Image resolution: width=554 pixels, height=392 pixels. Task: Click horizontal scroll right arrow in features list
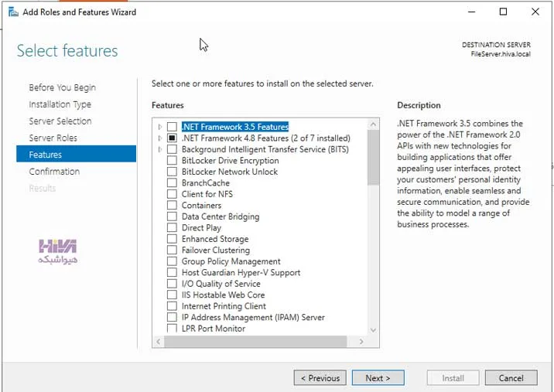361,342
